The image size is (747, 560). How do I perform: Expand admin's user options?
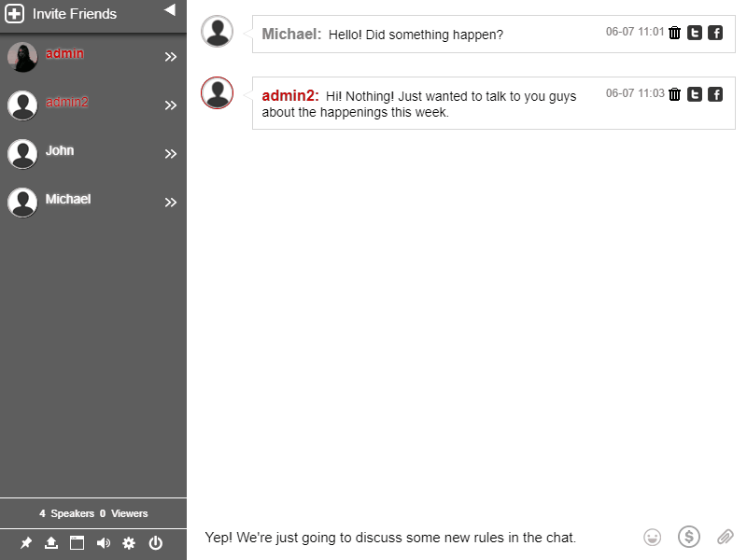pos(171,56)
